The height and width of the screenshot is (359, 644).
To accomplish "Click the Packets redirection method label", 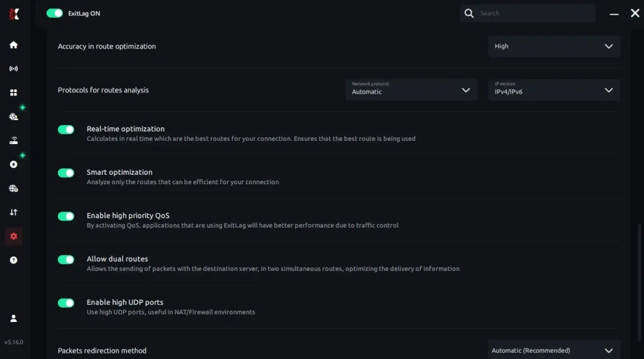I will [x=102, y=351].
